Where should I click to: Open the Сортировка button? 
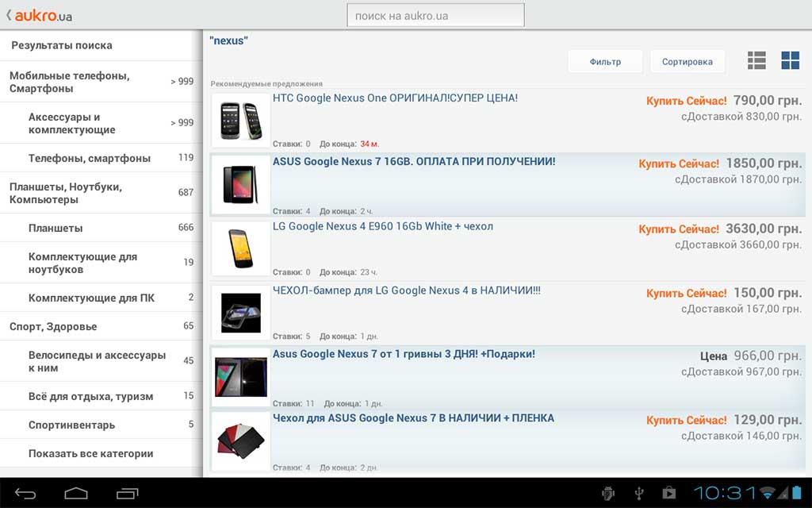pos(688,62)
